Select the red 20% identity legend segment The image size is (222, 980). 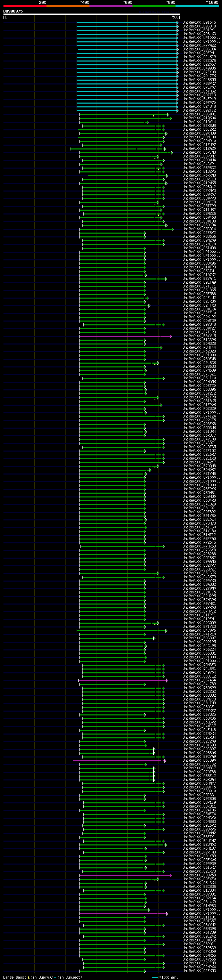pos(25,6)
